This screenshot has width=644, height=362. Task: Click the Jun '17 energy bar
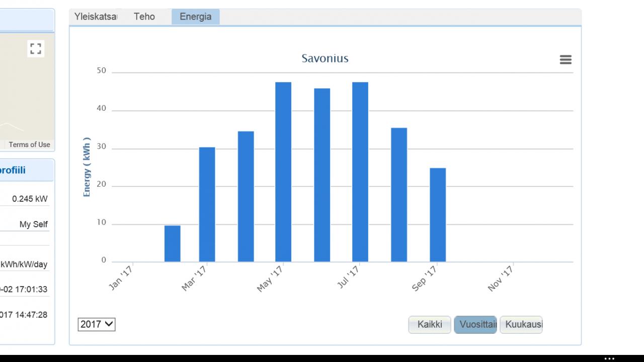tap(322, 175)
